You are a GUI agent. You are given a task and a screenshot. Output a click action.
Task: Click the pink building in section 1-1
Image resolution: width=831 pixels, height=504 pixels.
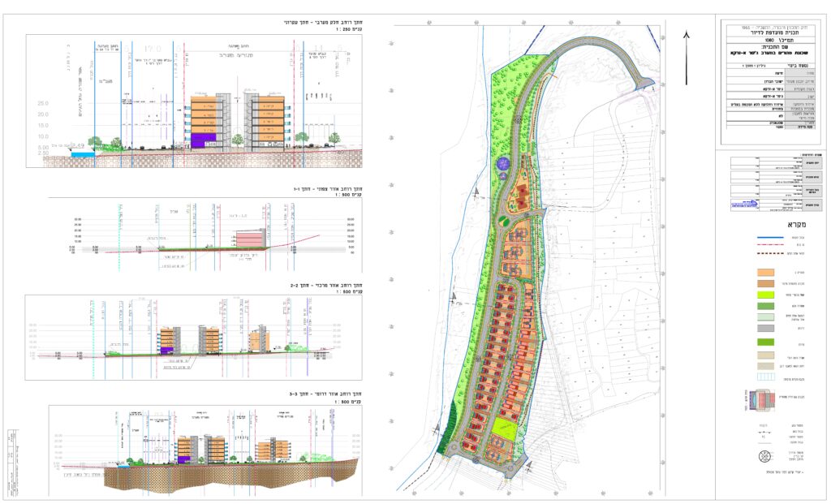[x=250, y=238]
